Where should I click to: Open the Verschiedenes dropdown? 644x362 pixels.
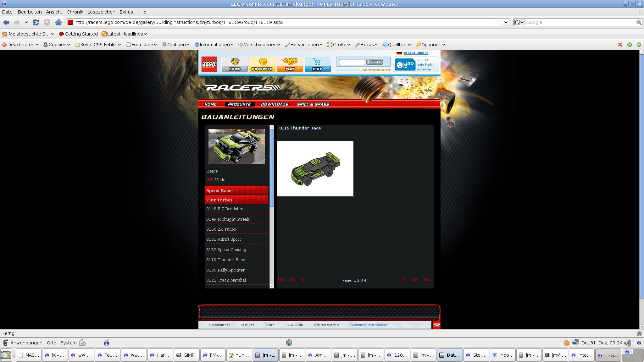point(259,45)
